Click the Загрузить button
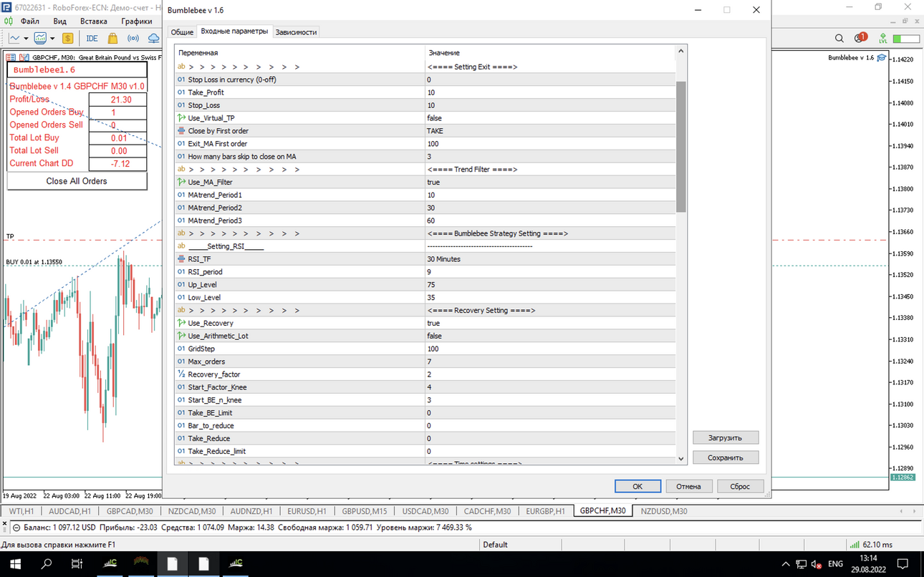 726,437
